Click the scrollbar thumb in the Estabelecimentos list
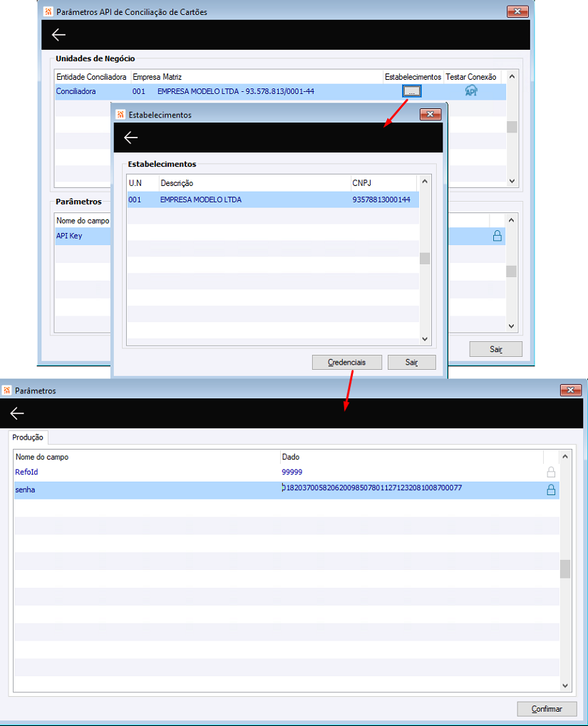Screen dimensions: 588x726 coord(425,259)
